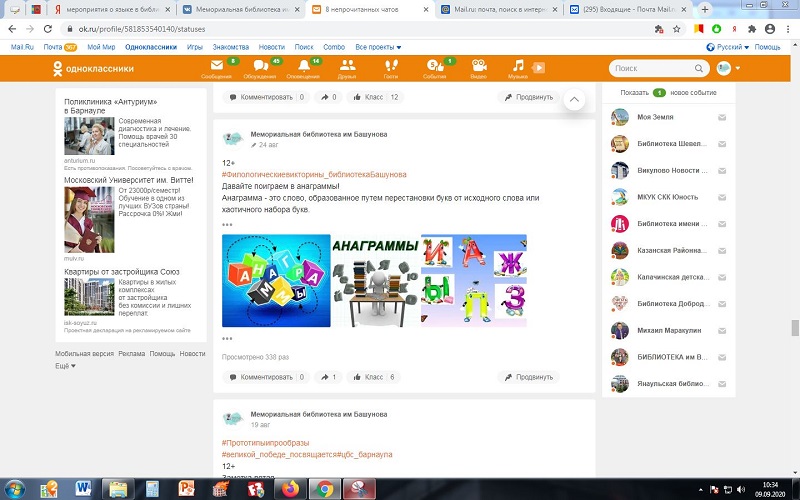Click the envelope icon next to МКУК СКК Юность
This screenshot has height=500, width=800.
tap(722, 197)
